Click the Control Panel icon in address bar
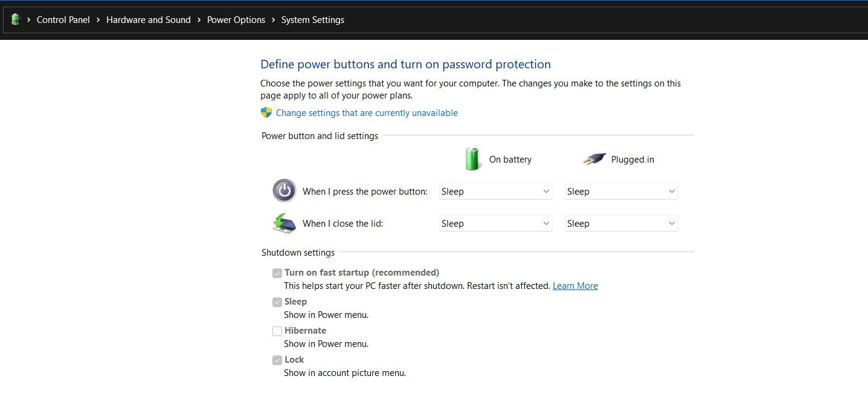Screen dimensions: 868x408 click(x=14, y=19)
